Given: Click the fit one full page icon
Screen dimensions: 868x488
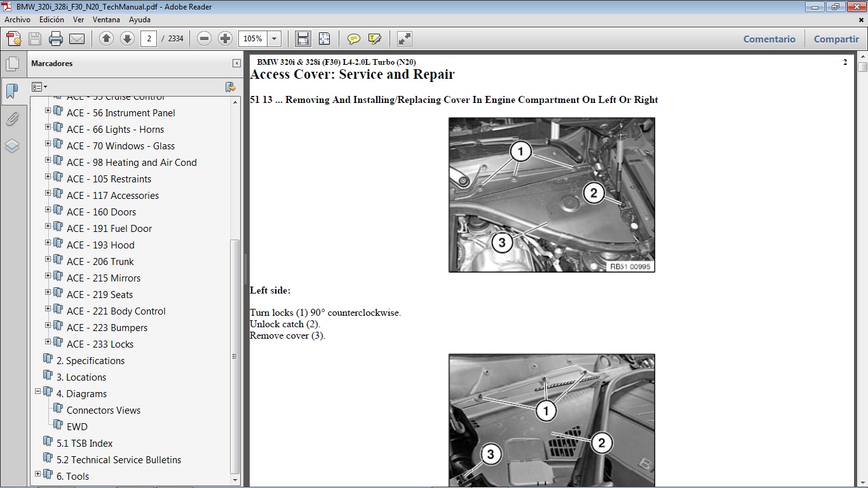Looking at the screenshot, I should tap(324, 39).
